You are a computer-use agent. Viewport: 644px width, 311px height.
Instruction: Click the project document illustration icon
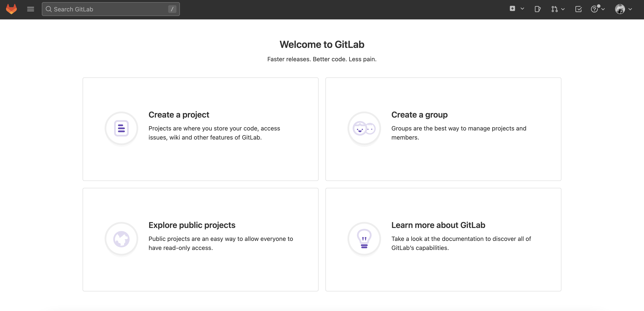tap(121, 129)
